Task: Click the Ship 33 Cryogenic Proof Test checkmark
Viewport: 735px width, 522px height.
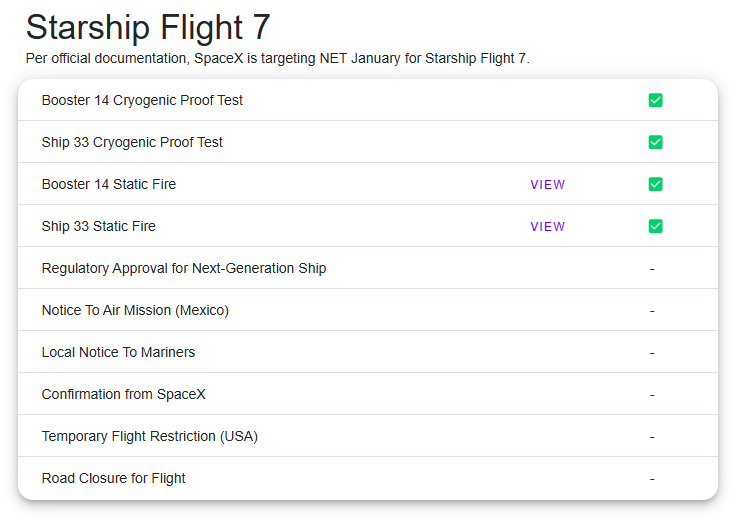Action: (655, 142)
